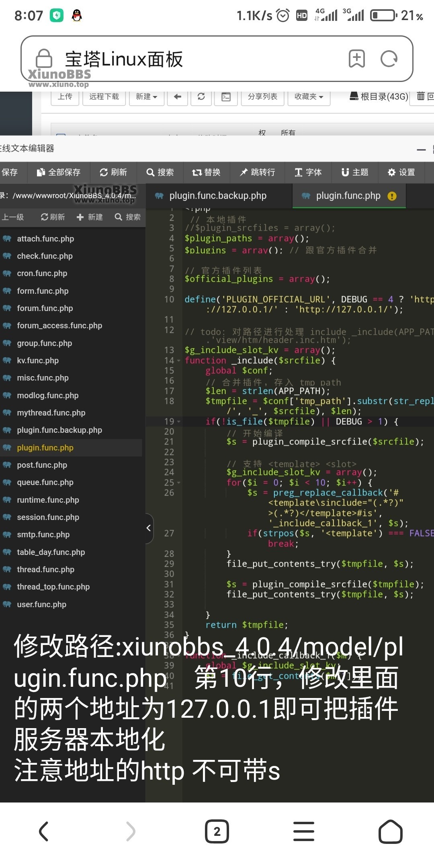Open the terminal icon in file toolbar
The width and height of the screenshot is (434, 868).
226,96
